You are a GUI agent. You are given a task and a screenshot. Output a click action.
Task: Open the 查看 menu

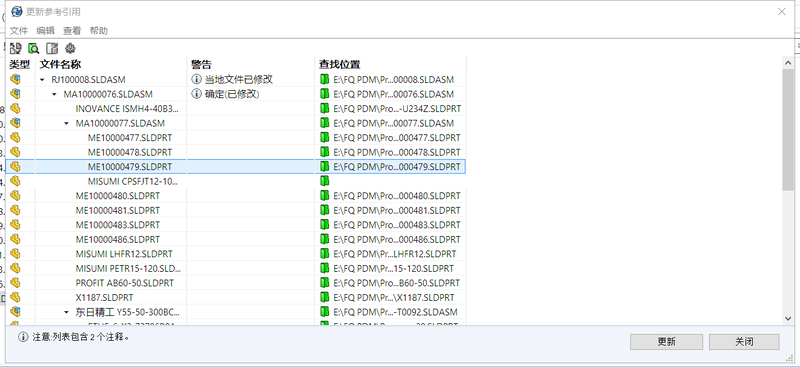click(x=72, y=31)
